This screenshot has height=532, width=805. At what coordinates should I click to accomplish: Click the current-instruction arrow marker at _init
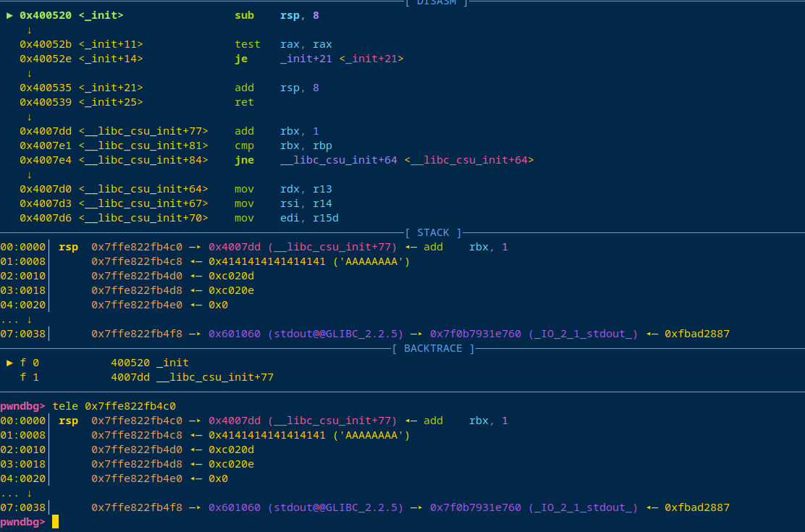(9, 14)
